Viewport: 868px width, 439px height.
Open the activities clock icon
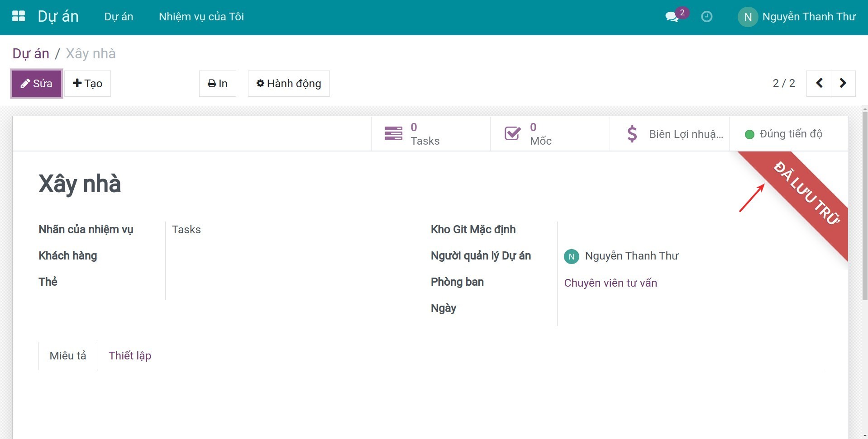click(706, 17)
